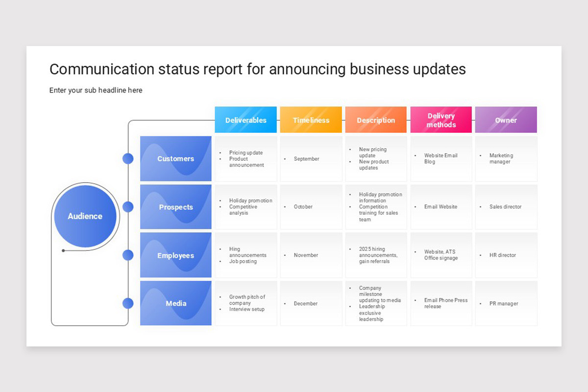Switch to the Timeliness column
The image size is (588, 392).
311,119
